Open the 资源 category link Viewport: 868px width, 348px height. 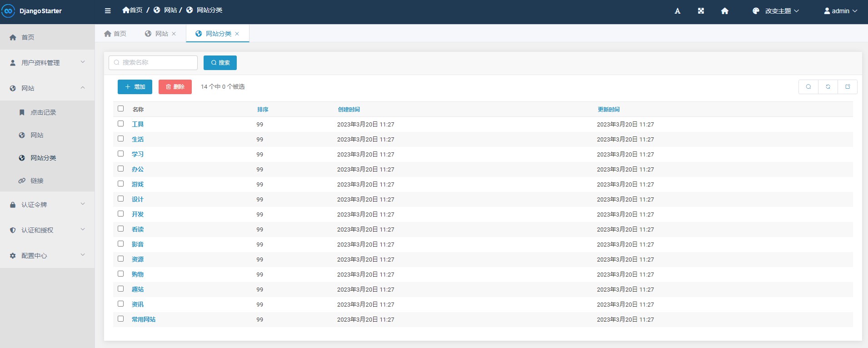[138, 259]
